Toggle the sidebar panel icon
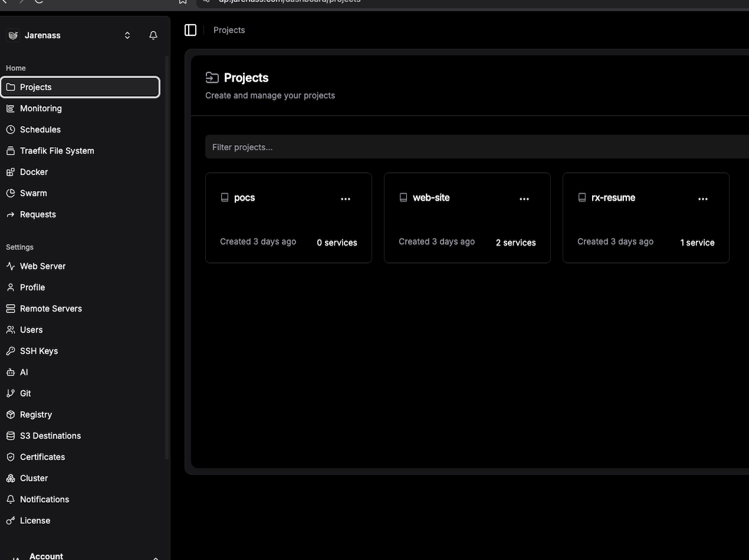 (190, 30)
